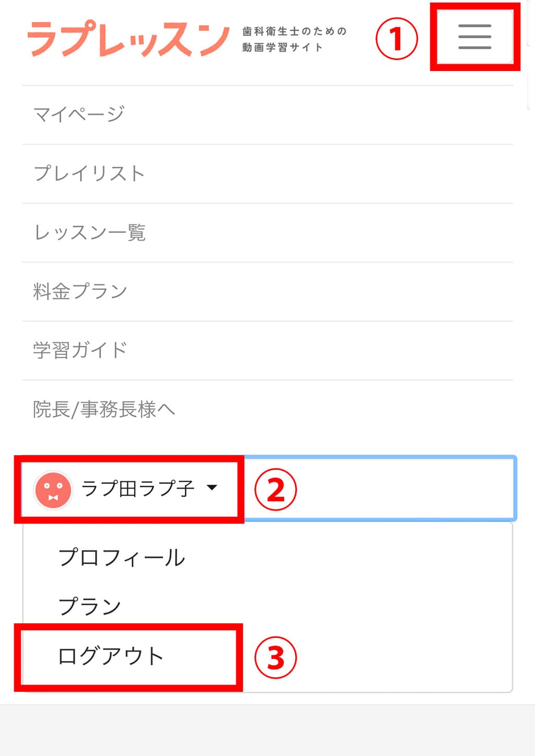Click the circled number 2 marker

coord(275,490)
